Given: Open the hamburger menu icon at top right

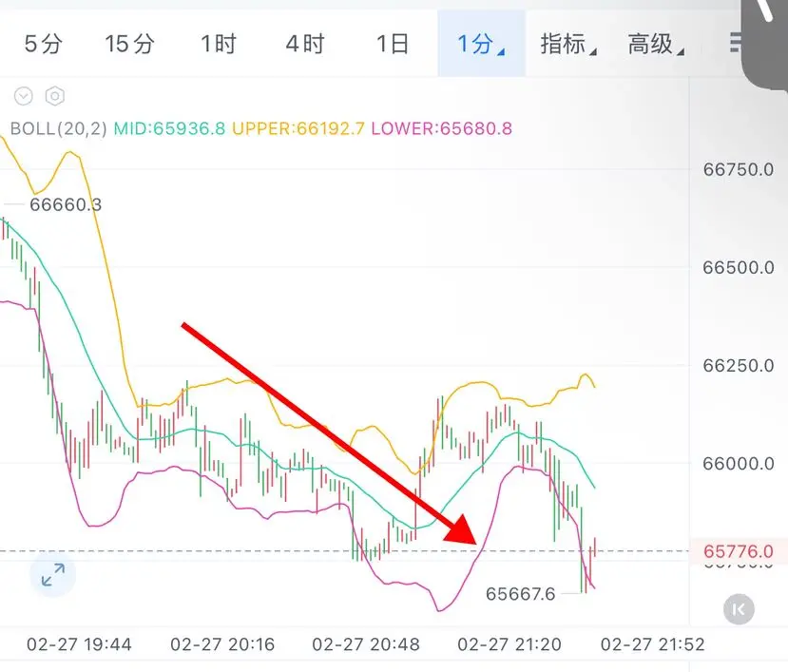Looking at the screenshot, I should 736,42.
